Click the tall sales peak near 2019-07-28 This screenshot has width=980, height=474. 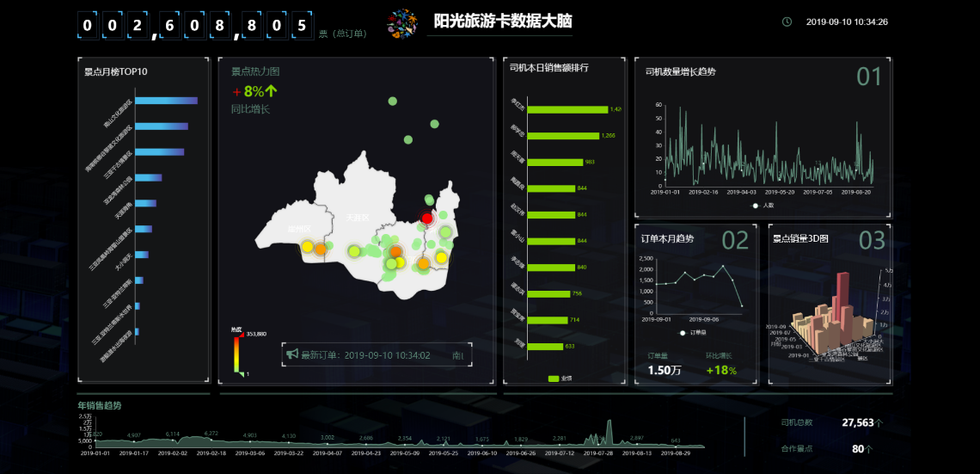[x=609, y=432]
